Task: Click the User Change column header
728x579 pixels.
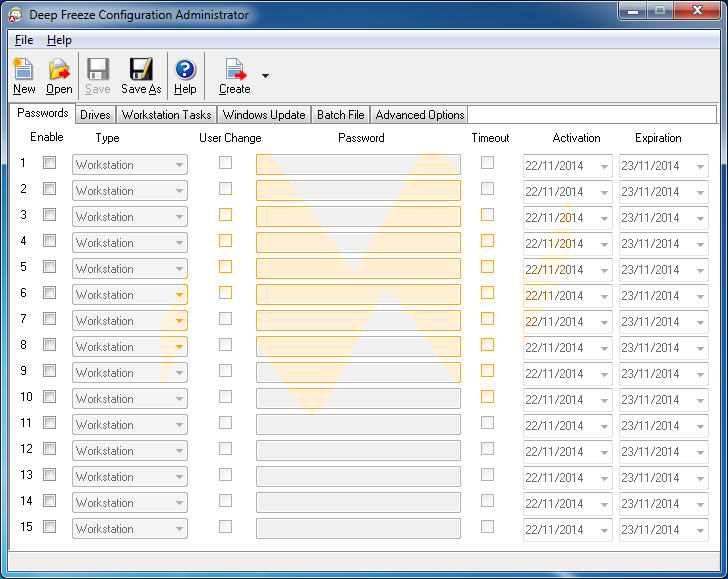Action: (230, 138)
